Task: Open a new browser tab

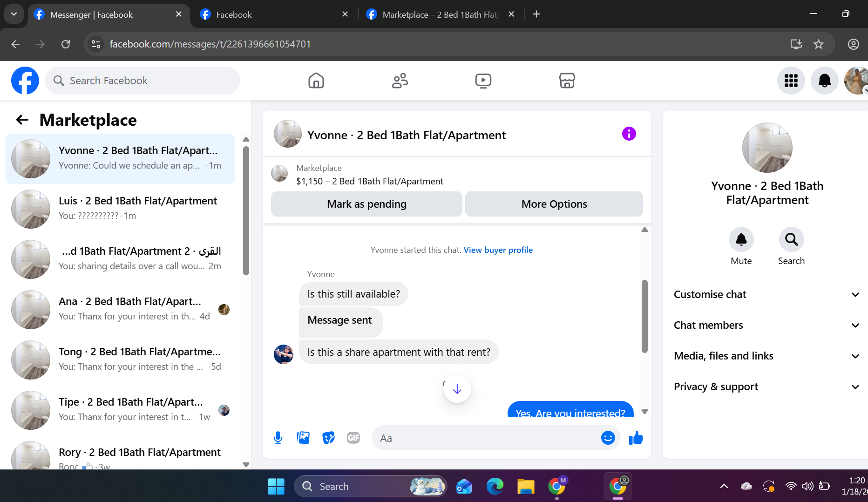Action: coord(536,14)
